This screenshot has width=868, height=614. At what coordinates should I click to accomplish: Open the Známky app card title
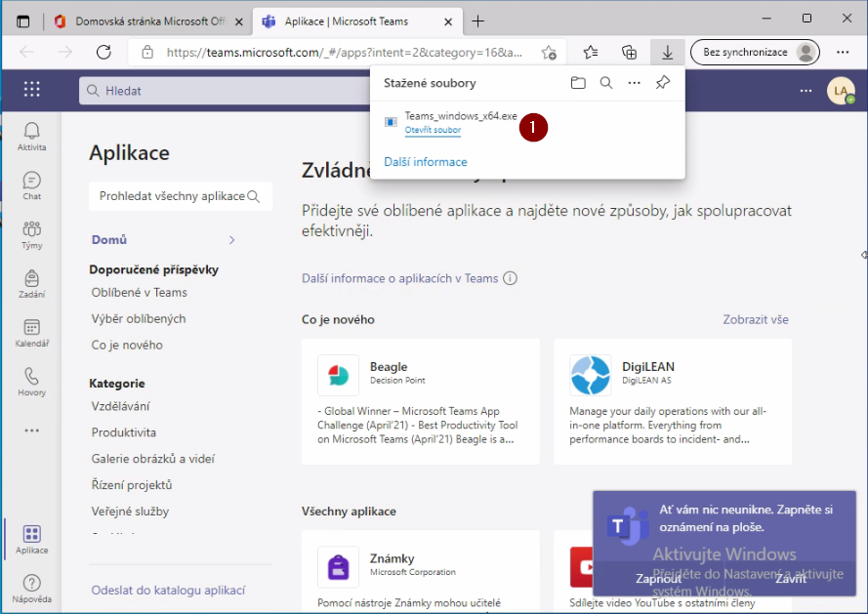[x=392, y=558]
